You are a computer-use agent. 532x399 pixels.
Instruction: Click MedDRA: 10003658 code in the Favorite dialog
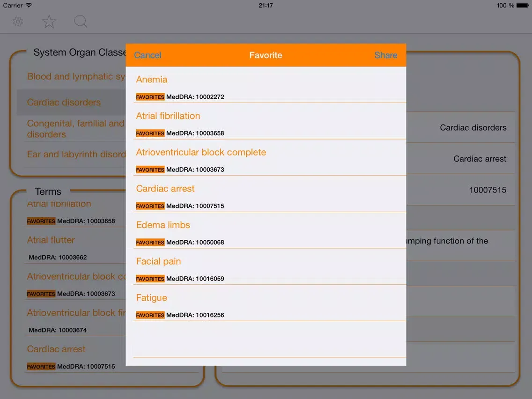click(195, 133)
